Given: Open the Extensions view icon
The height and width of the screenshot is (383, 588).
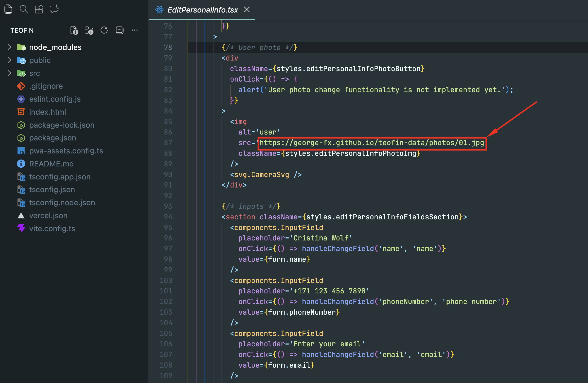Looking at the screenshot, I should pos(39,9).
